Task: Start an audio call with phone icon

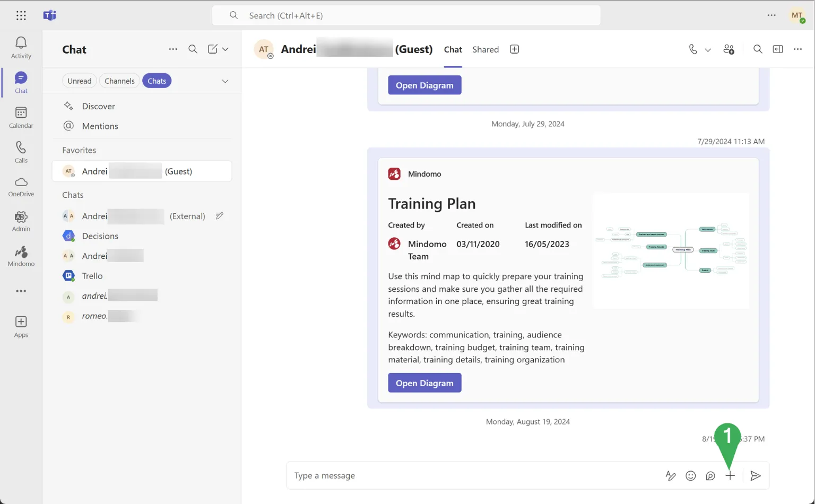Action: 693,49
